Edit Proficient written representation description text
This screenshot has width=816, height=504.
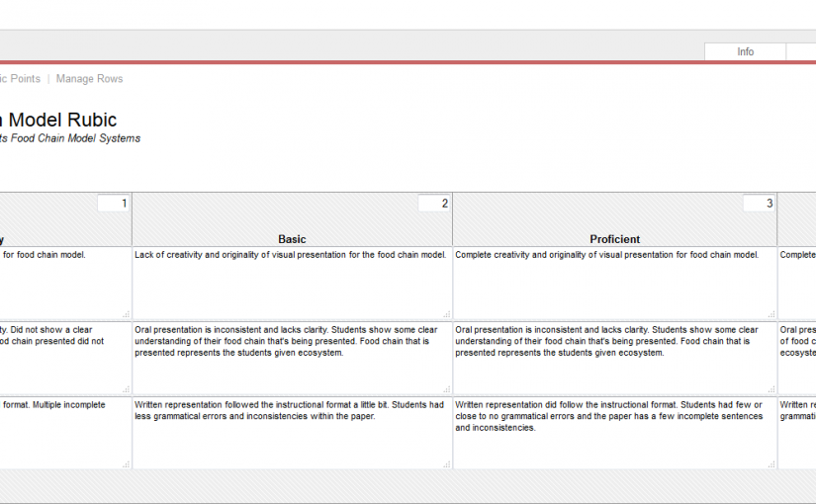(613, 432)
